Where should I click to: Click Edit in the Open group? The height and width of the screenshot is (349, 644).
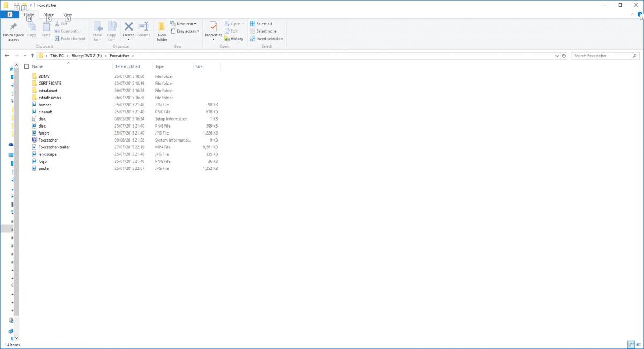(231, 31)
